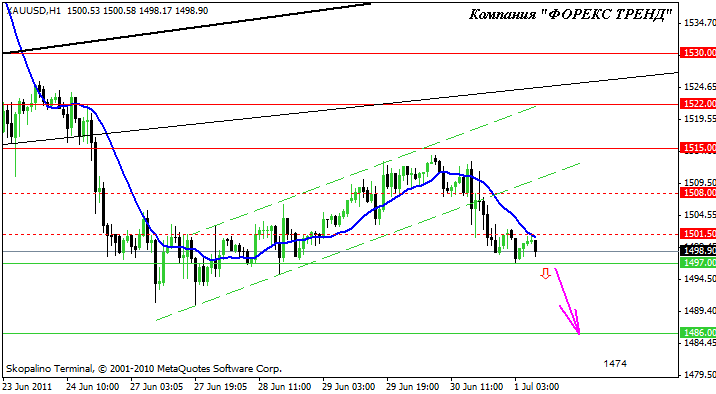Click the magenta forecast arrow tip
The height and width of the screenshot is (394, 716).
[x=579, y=333]
